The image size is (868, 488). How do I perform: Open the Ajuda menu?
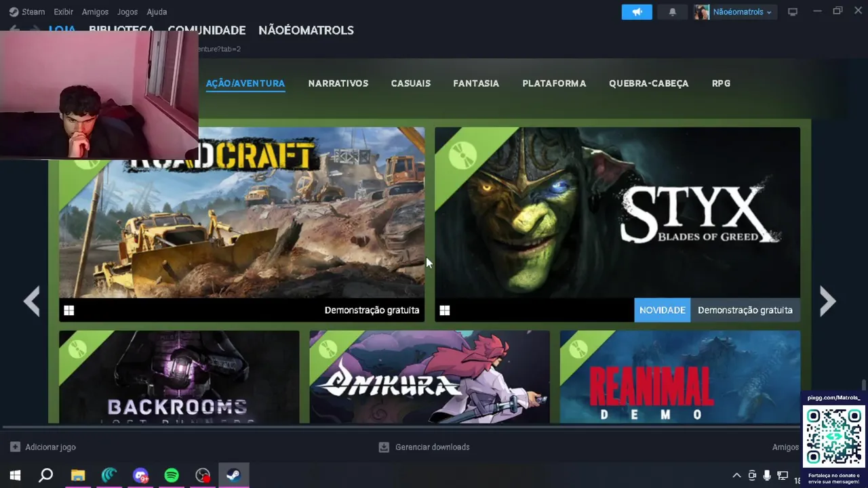[x=157, y=12]
